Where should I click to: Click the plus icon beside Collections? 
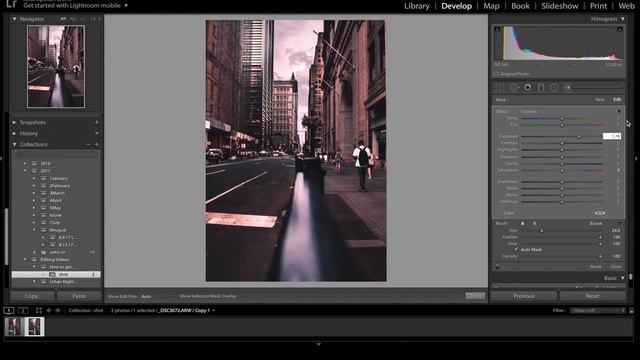coord(97,144)
